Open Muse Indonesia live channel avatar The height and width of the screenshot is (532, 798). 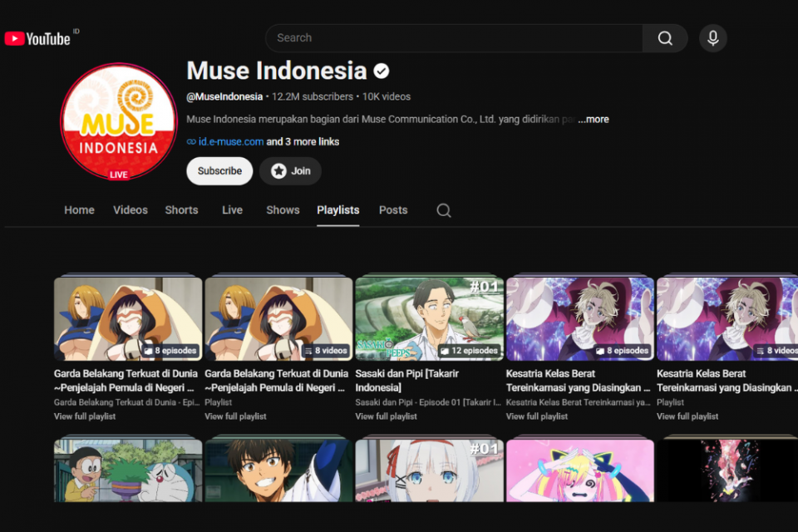pyautogui.click(x=119, y=121)
